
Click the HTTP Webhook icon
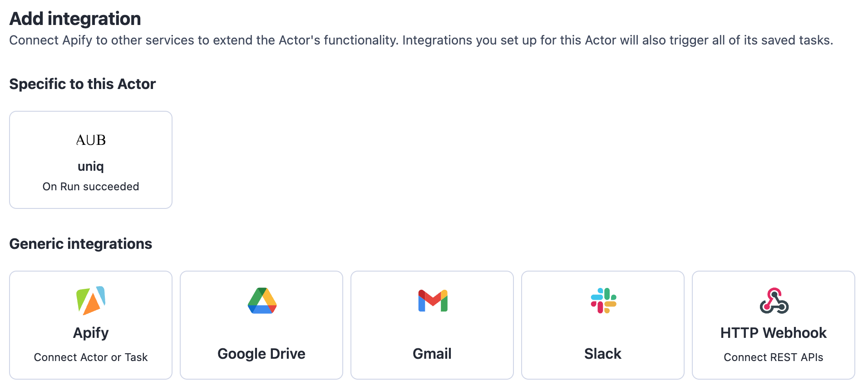[773, 300]
